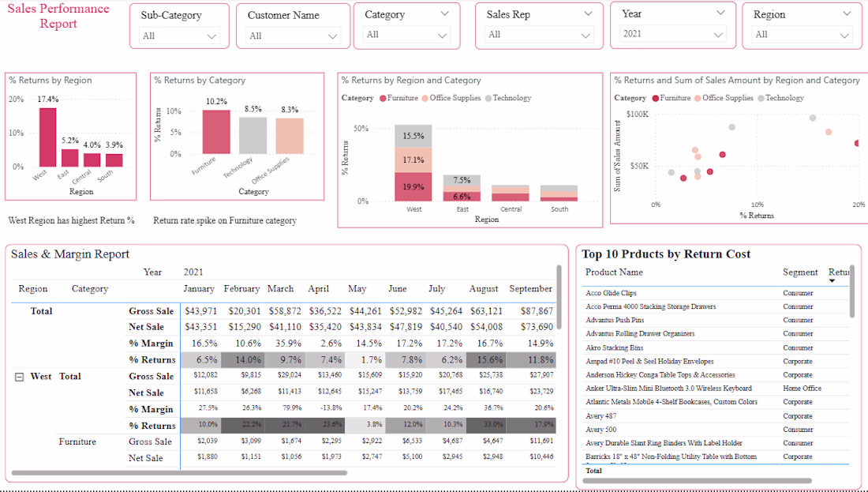
Task: Select the East bar in Returns by Region
Action: click(69, 158)
